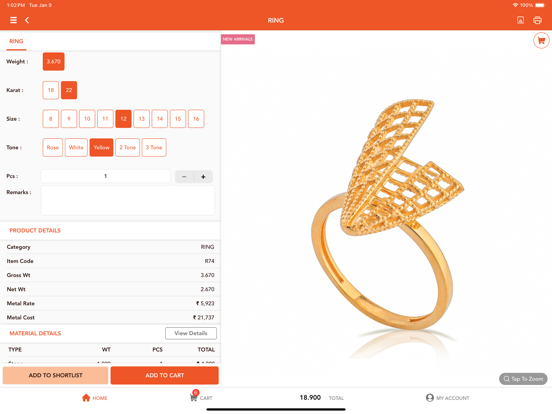Click the Pcs quantity field
Viewport: 552px width, 414px height.
[106, 176]
